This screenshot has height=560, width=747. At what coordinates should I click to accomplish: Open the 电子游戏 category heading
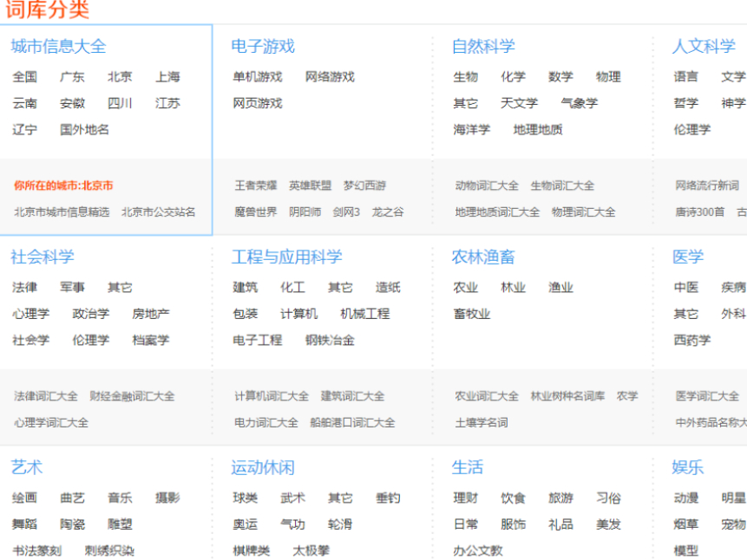pos(263,46)
